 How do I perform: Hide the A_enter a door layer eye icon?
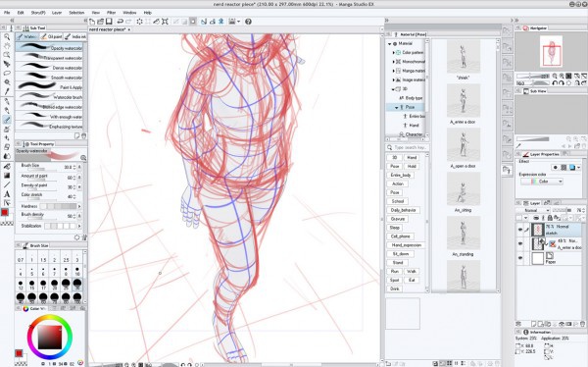[x=520, y=243]
